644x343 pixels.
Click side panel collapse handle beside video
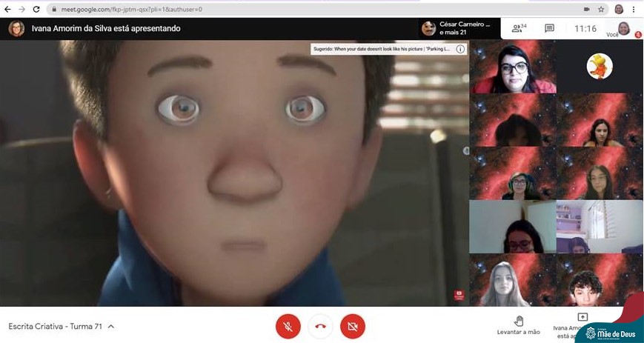pos(466,150)
